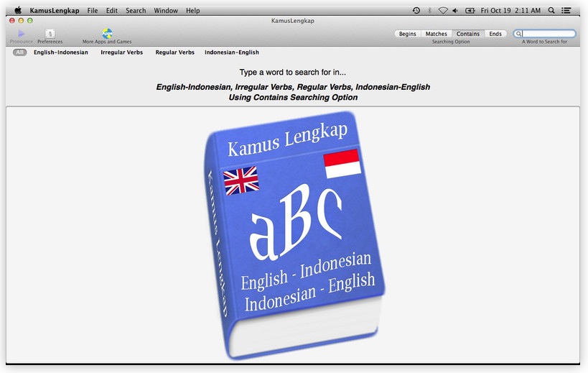The height and width of the screenshot is (373, 588).
Task: Open Time Machine menu bar icon
Action: 416,11
